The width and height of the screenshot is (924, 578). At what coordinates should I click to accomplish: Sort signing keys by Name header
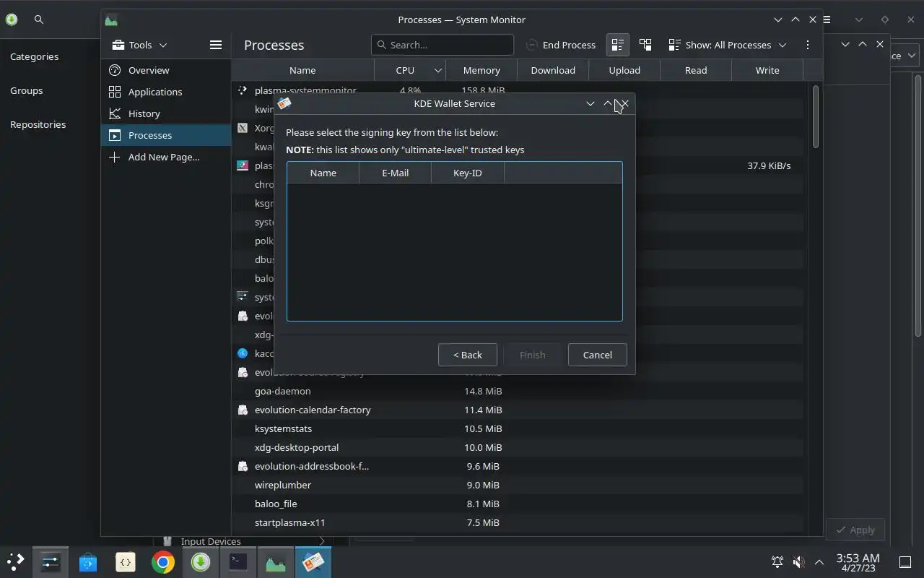coord(323,173)
